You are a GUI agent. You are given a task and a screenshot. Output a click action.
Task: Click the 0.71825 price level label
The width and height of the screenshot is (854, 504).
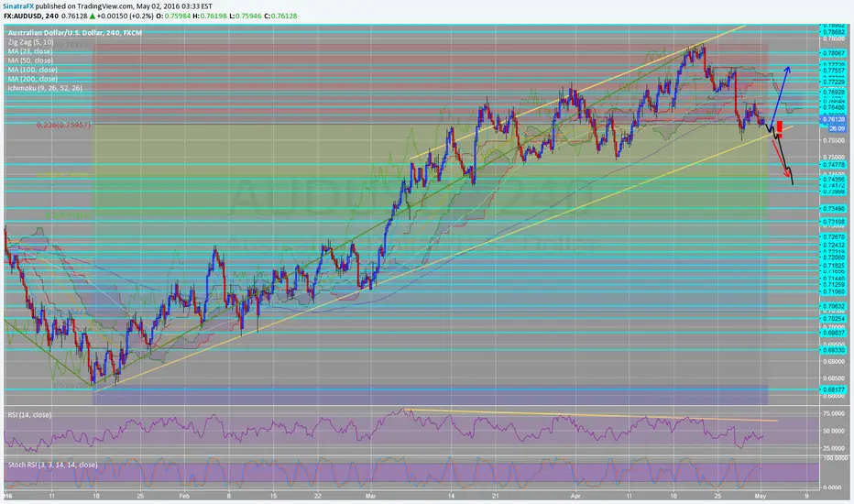coord(833,266)
